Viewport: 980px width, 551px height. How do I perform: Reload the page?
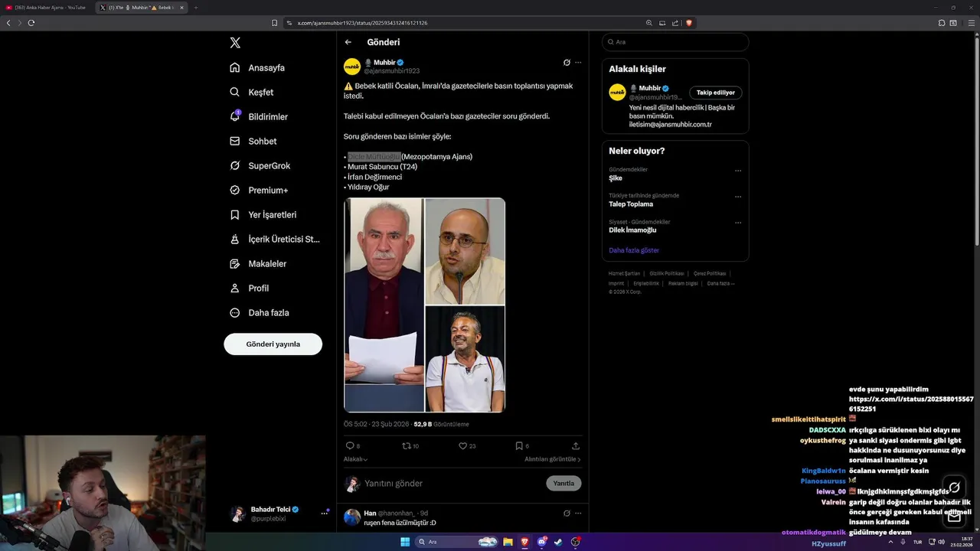[31, 23]
